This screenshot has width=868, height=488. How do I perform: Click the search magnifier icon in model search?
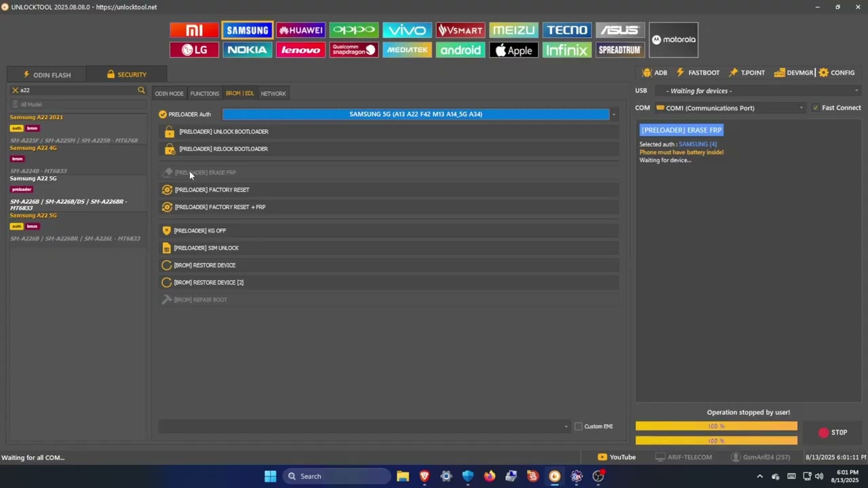pyautogui.click(x=141, y=90)
